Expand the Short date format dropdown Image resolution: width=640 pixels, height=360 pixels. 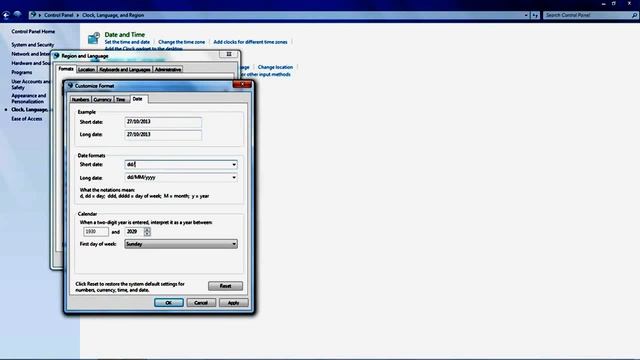click(x=234, y=164)
